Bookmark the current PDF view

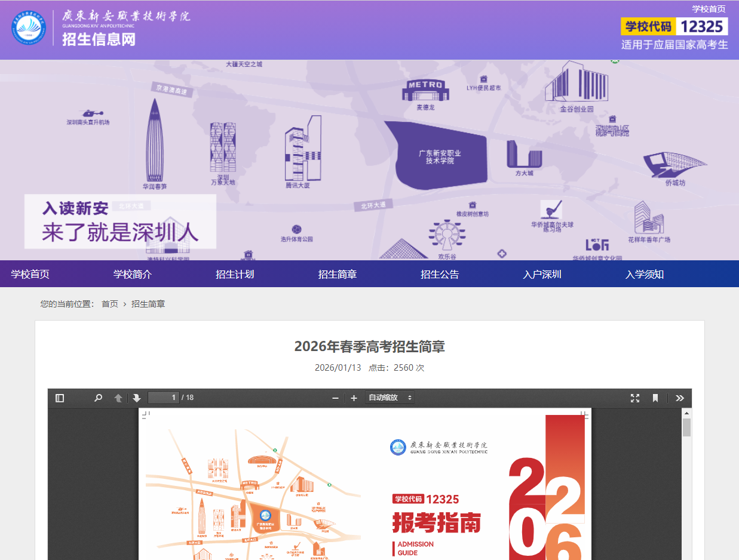click(655, 397)
